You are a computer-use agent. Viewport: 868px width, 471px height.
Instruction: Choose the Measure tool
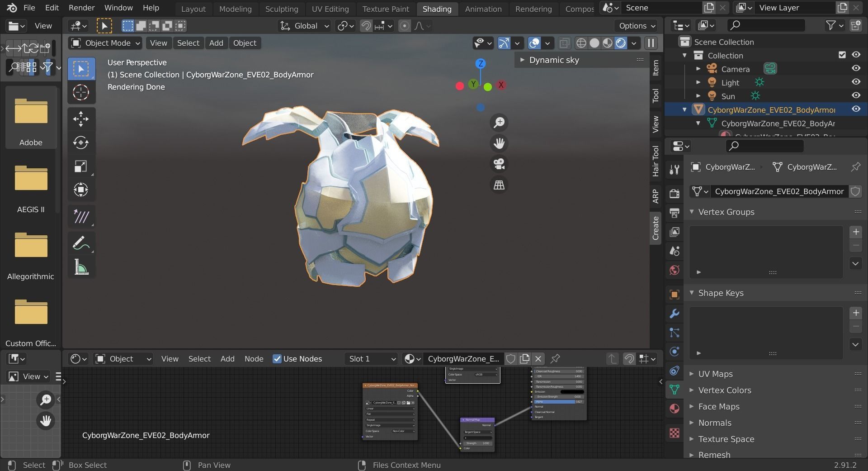pos(81,266)
